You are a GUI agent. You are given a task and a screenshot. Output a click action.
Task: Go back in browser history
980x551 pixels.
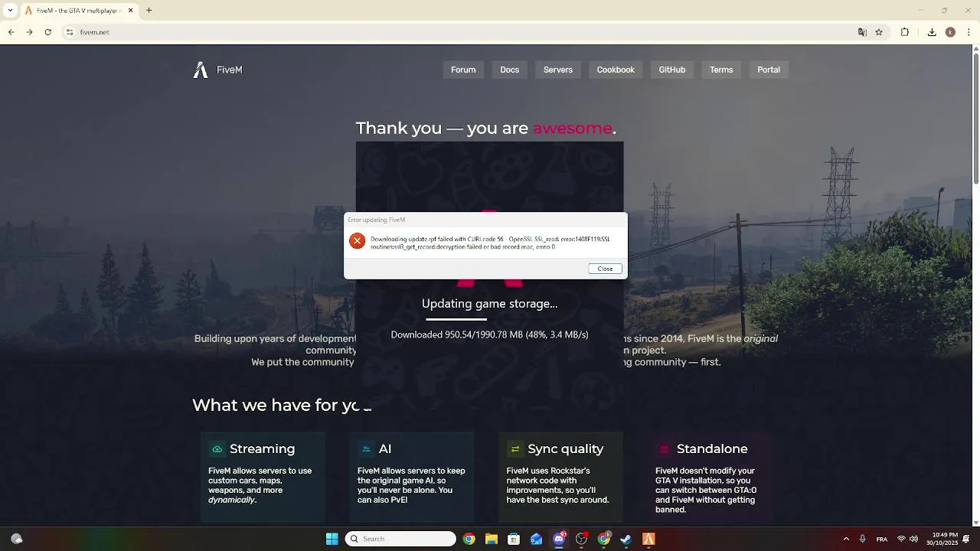click(11, 32)
